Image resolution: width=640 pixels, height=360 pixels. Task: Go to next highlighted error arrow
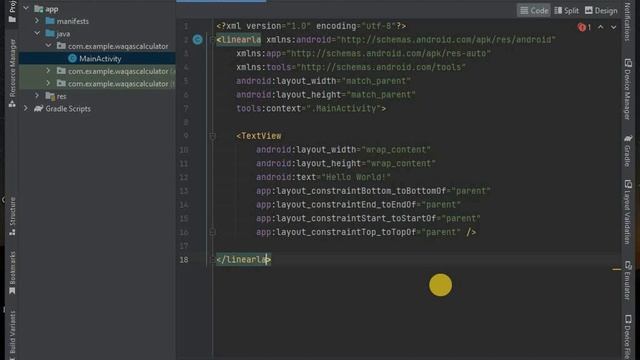[613, 27]
